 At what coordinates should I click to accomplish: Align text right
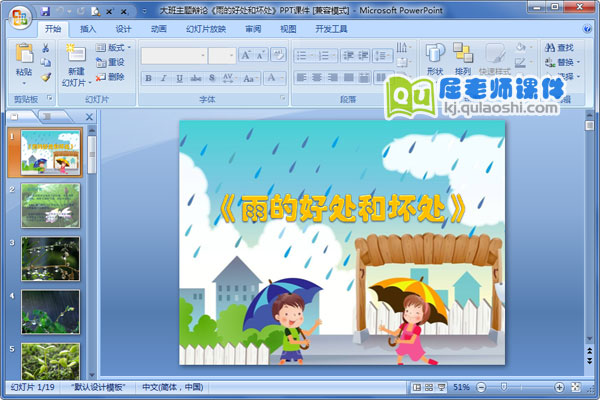click(333, 78)
